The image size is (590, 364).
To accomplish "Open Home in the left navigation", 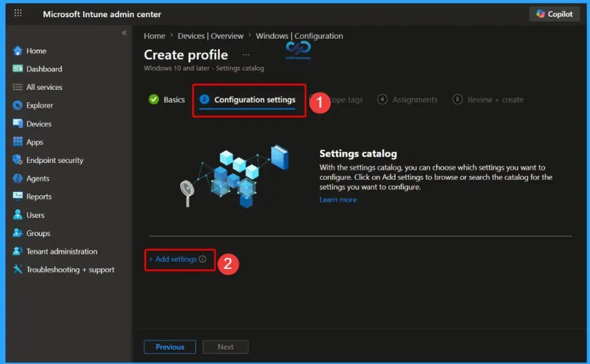I will click(x=36, y=51).
